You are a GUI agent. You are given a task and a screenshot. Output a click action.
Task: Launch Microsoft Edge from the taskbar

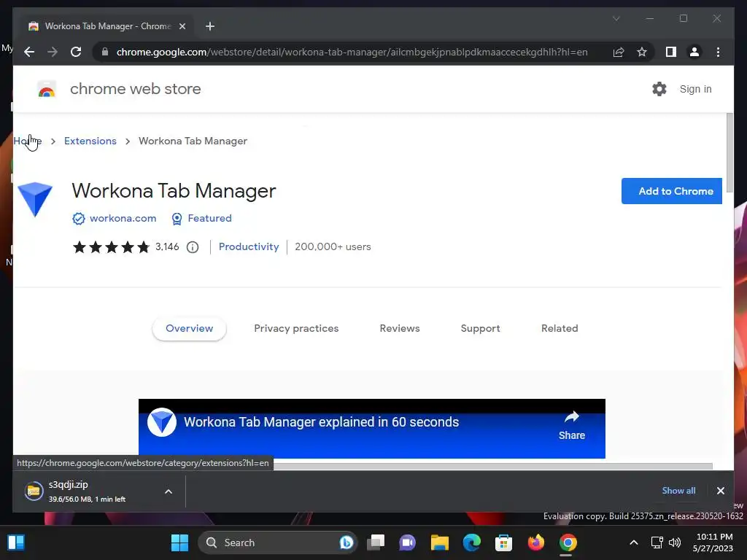[472, 542]
